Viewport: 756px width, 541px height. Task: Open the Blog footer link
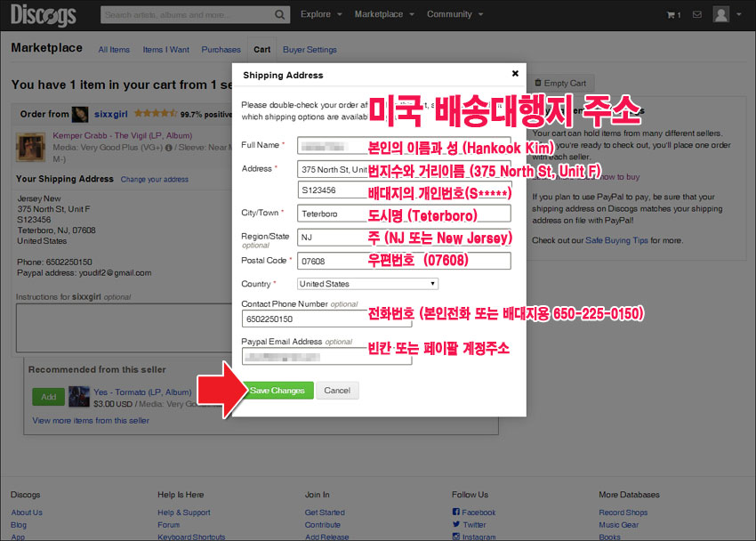click(x=19, y=525)
